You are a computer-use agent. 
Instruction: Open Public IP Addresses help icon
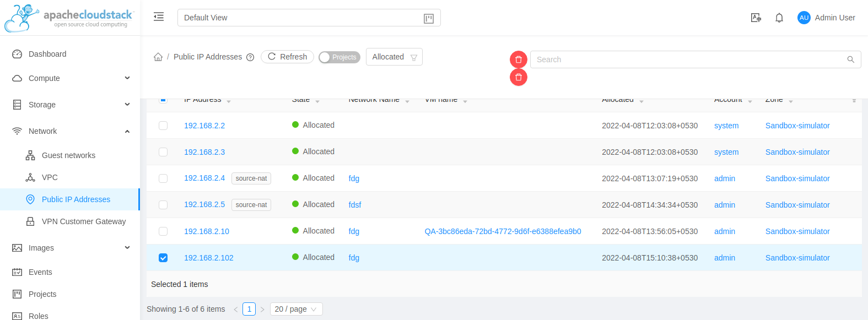point(250,57)
